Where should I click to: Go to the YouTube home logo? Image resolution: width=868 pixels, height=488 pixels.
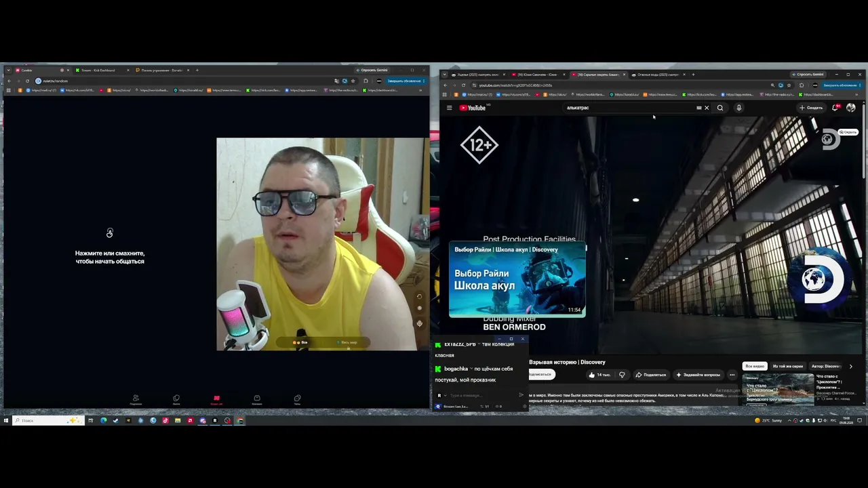click(x=473, y=108)
